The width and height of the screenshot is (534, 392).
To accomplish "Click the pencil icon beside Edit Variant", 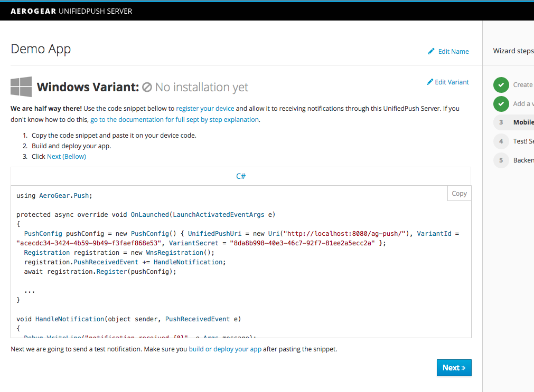I will (x=430, y=82).
